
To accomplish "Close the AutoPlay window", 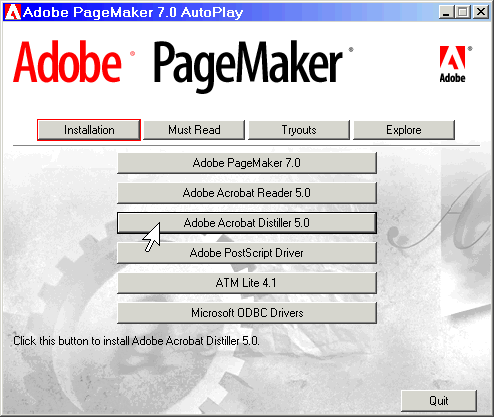I will tap(481, 12).
